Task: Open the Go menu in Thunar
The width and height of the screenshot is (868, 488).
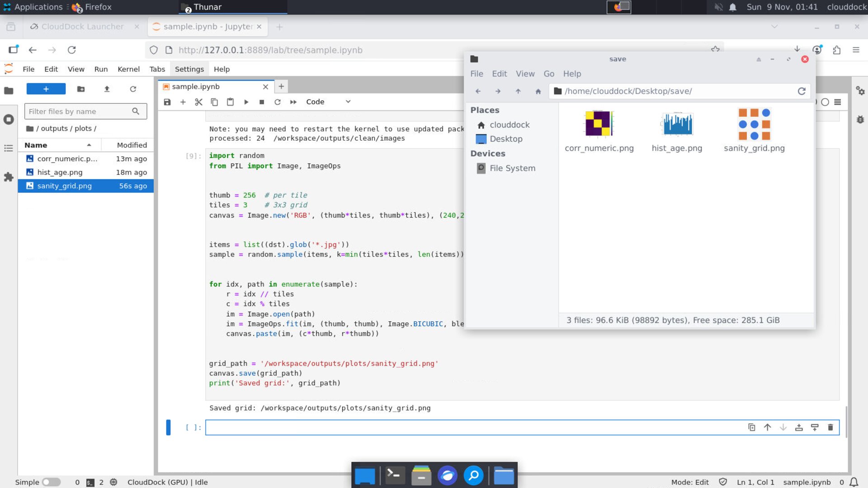Action: (548, 74)
